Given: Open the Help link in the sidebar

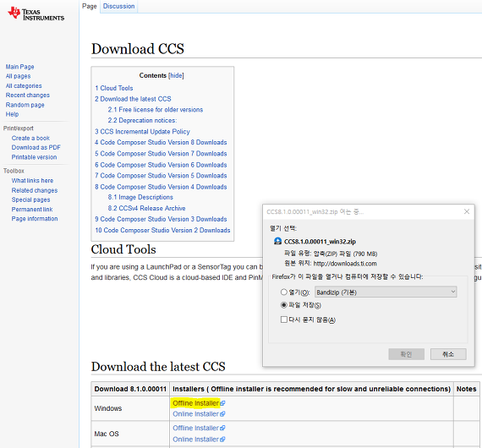Looking at the screenshot, I should [x=12, y=114].
